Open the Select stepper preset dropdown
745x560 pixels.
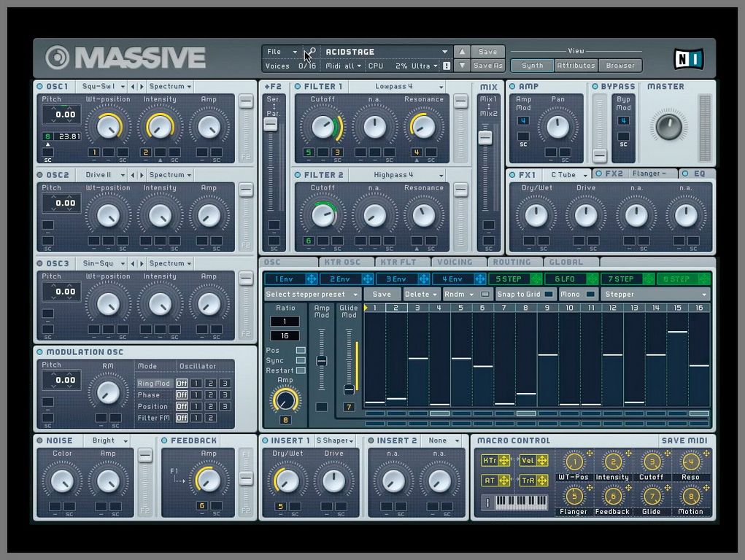pos(312,295)
